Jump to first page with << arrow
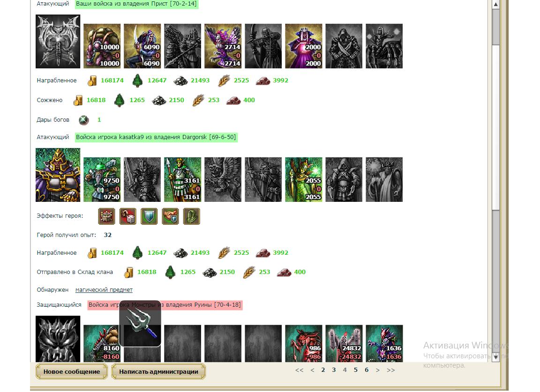Screen dimensions: 540x392 point(299,370)
